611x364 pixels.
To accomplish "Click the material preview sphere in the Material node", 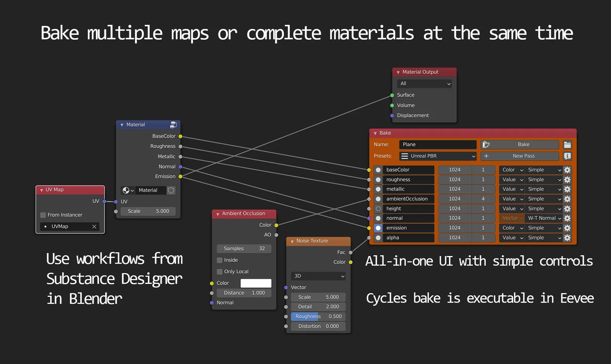I will pyautogui.click(x=126, y=190).
